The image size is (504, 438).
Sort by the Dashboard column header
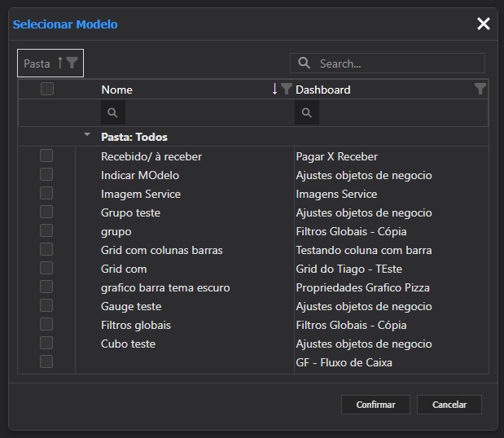(x=323, y=90)
